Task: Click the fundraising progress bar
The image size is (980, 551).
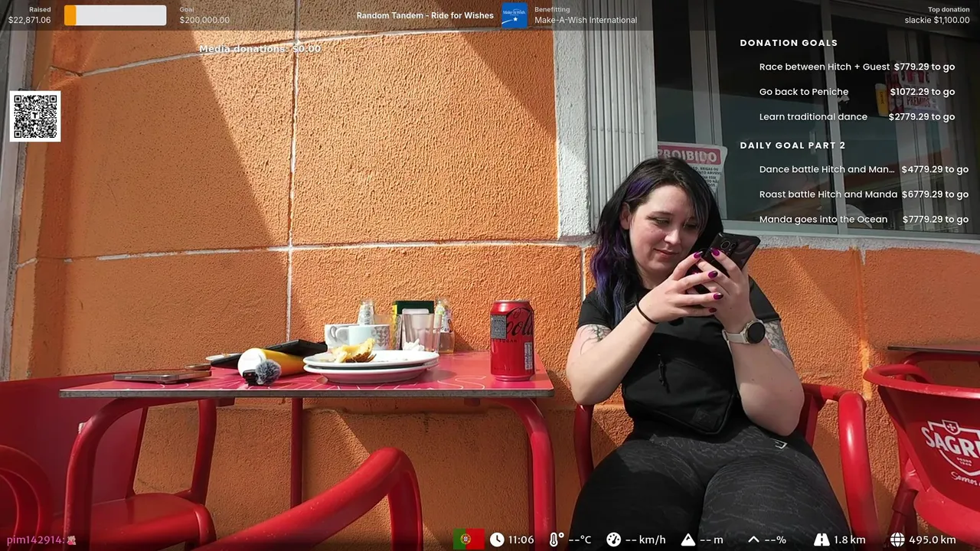Action: [115, 15]
